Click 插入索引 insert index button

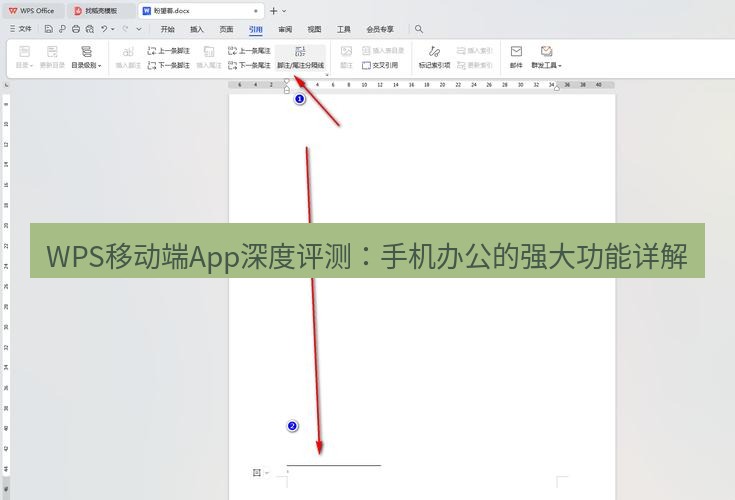tap(474, 51)
